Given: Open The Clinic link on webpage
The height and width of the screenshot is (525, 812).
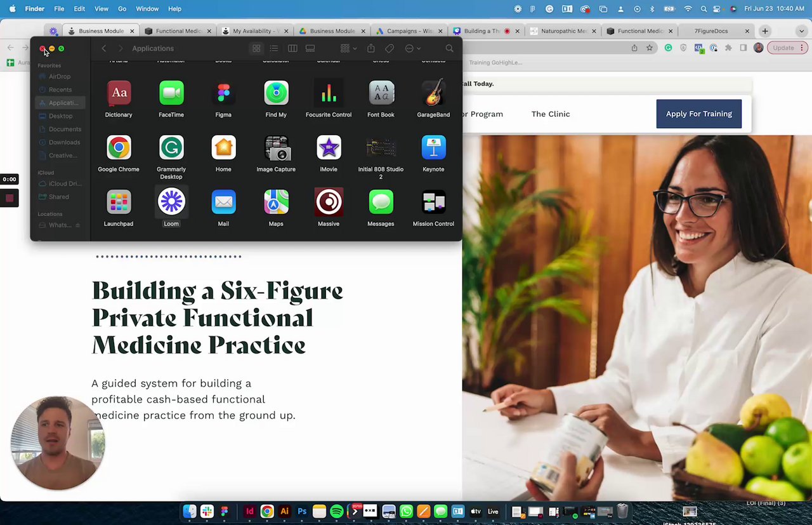Looking at the screenshot, I should pyautogui.click(x=551, y=114).
